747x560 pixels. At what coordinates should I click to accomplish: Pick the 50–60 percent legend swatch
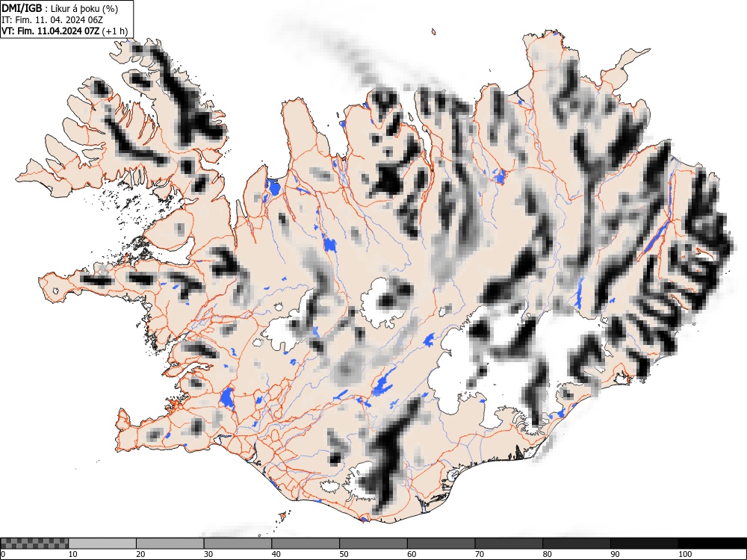click(x=373, y=544)
